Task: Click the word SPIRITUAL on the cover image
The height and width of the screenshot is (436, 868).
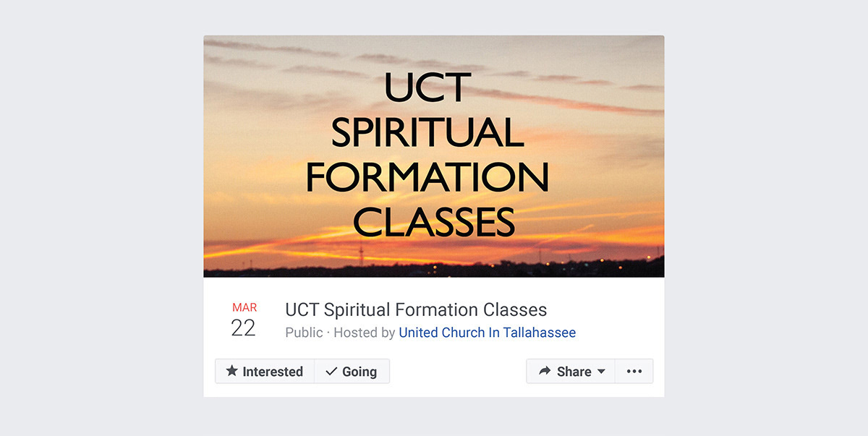Action: (427, 132)
